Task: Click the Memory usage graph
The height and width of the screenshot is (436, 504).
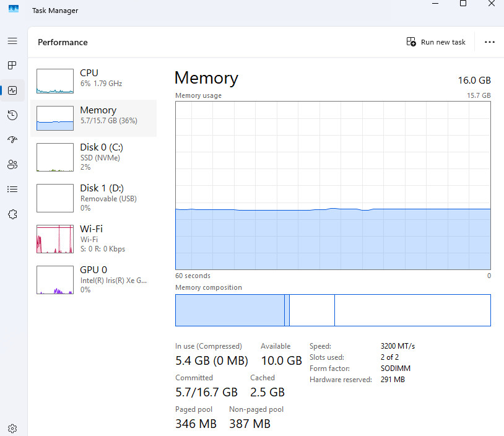Action: [x=333, y=186]
